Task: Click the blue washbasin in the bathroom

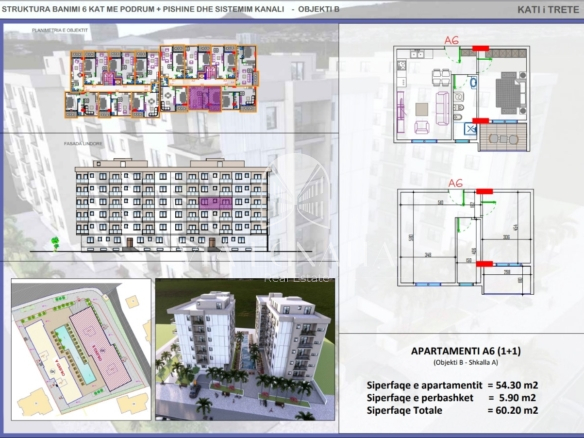Action: point(473,82)
